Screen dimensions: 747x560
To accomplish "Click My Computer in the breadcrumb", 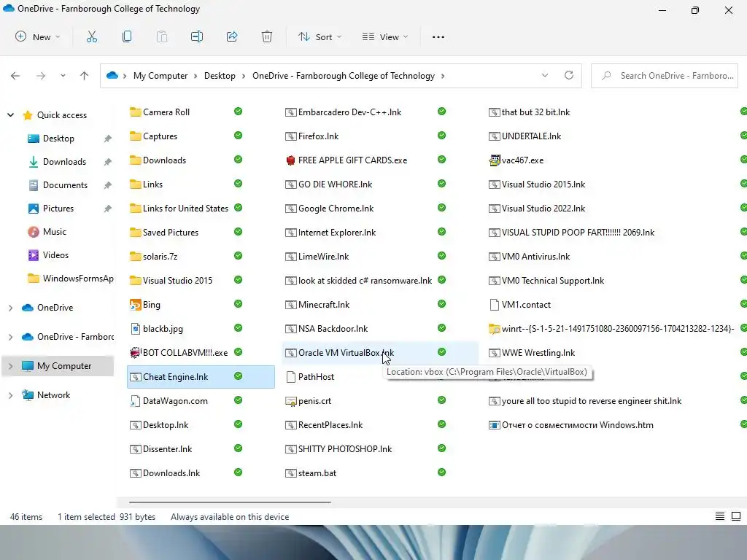I will point(160,76).
